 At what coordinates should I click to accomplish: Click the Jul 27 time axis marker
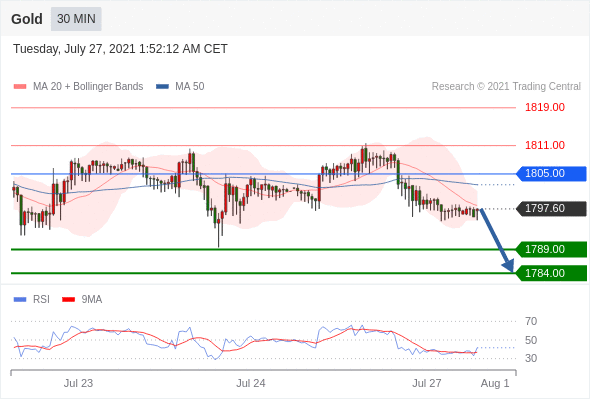(427, 383)
